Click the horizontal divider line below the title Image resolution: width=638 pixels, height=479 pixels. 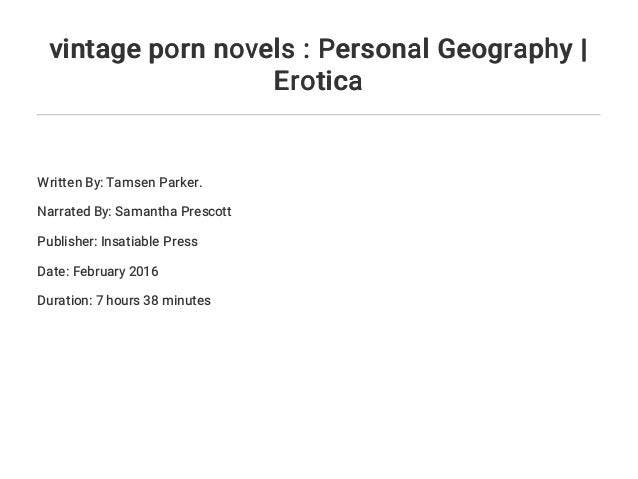coord(318,115)
